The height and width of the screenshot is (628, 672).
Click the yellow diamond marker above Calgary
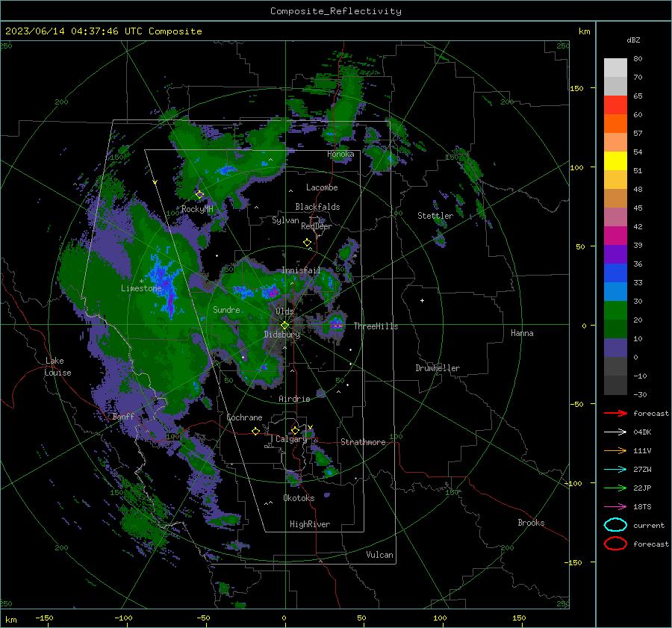[x=295, y=430]
